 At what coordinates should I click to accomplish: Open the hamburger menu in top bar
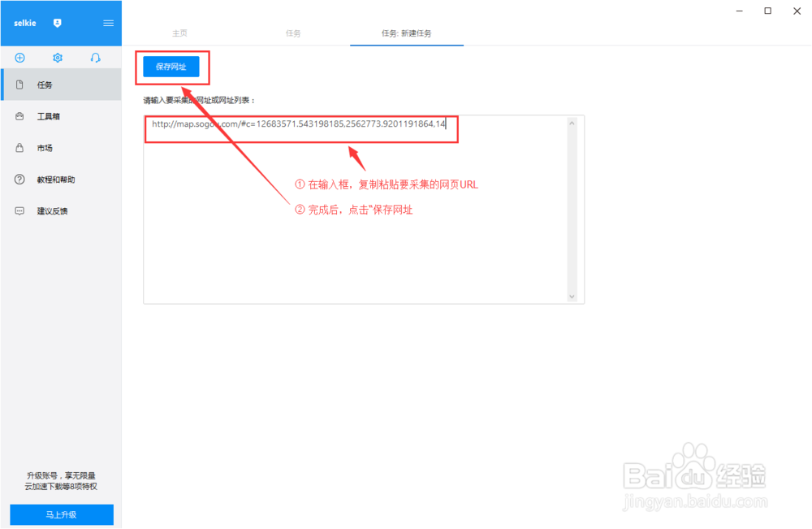tap(108, 23)
